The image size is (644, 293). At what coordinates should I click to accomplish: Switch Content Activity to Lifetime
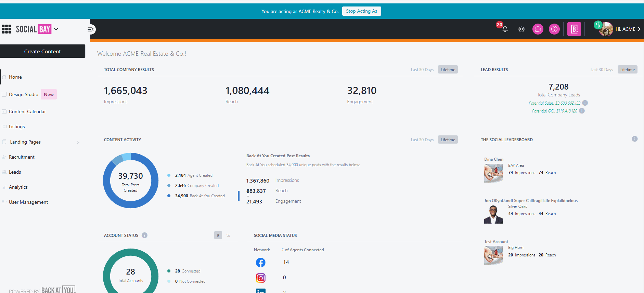tap(448, 140)
